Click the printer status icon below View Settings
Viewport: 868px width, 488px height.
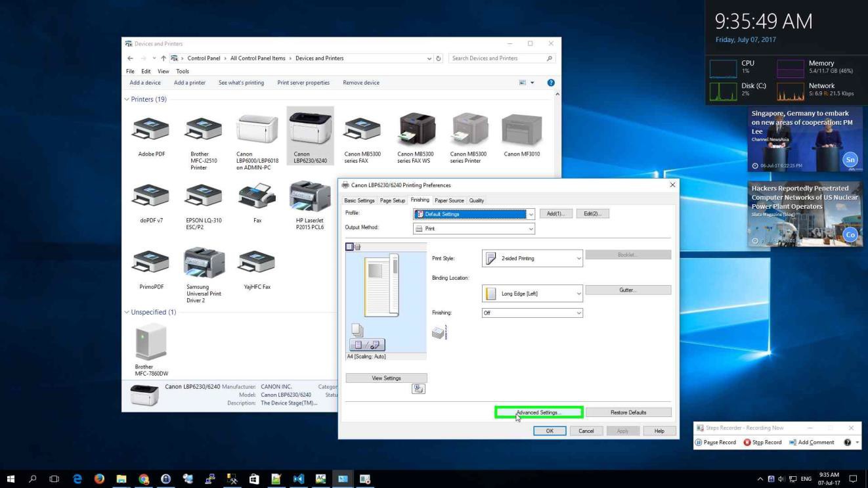(x=418, y=389)
